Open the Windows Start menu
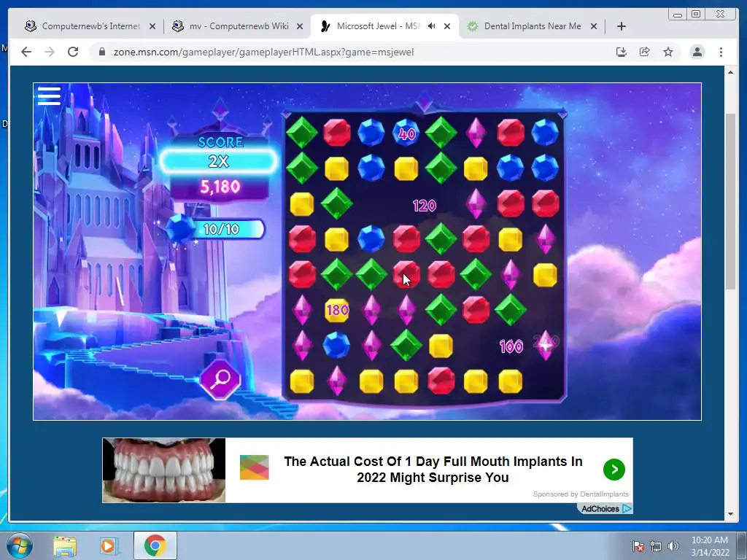The image size is (747, 560). tap(19, 545)
